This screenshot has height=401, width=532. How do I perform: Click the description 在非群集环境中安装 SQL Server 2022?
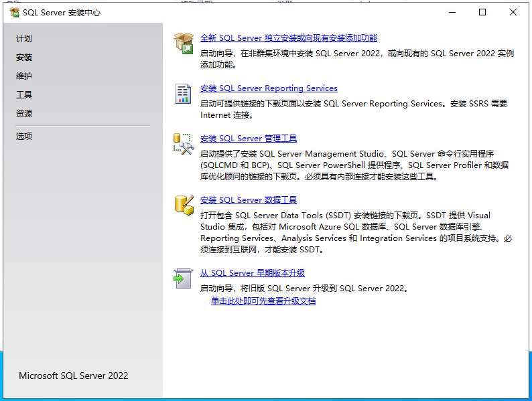pos(357,59)
